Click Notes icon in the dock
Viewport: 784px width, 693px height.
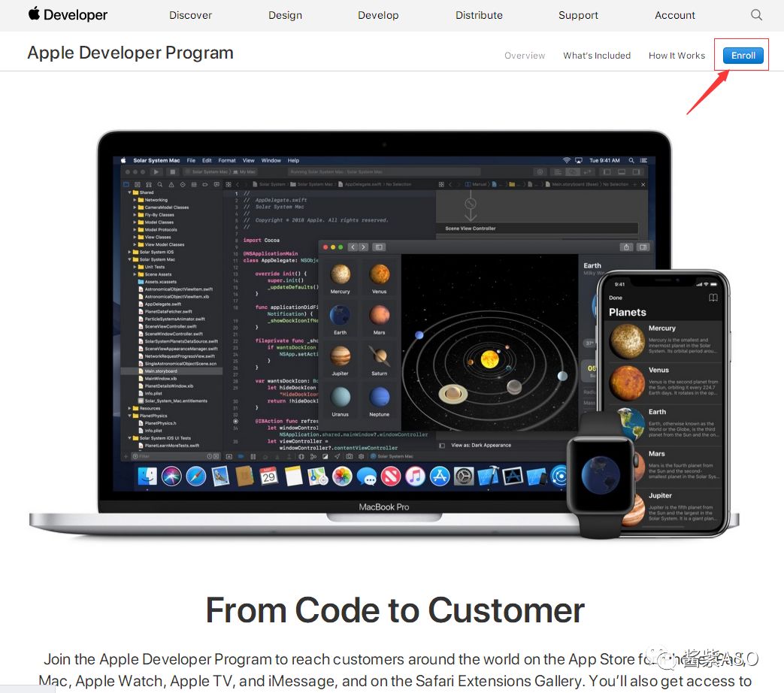(293, 476)
